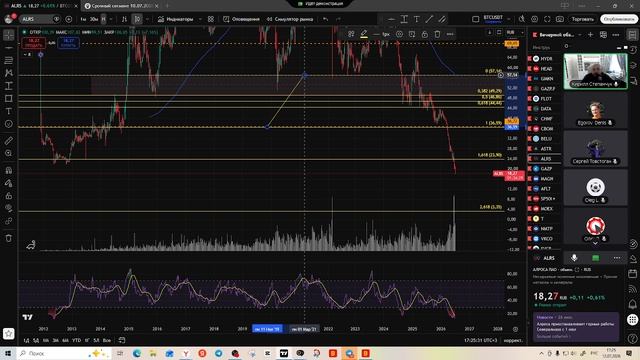The image size is (640, 360).
Task: Select the text annotation tool
Action: click(9, 111)
